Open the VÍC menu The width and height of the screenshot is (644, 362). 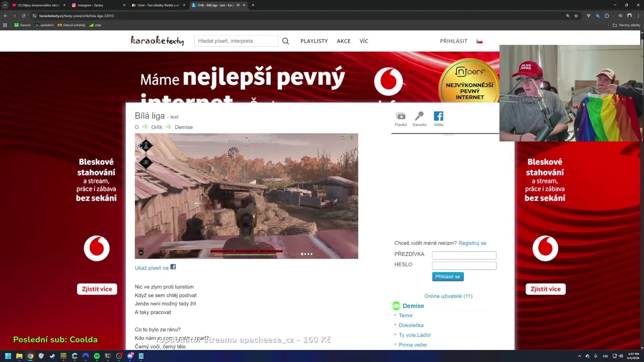pyautogui.click(x=364, y=41)
